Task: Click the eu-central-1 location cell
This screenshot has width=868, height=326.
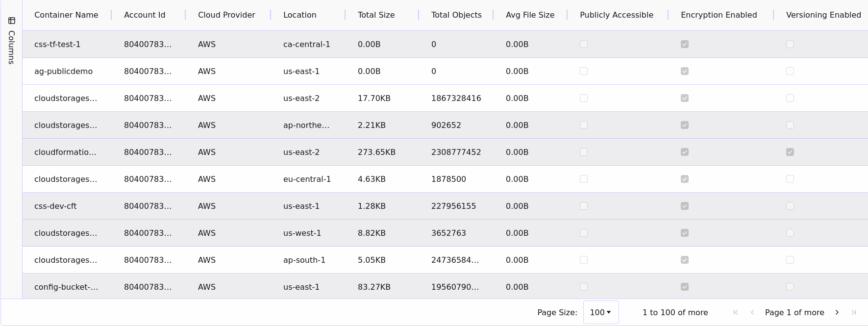Action: pyautogui.click(x=307, y=179)
